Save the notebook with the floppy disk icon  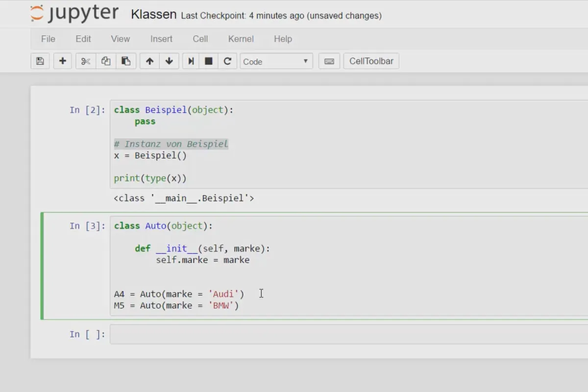(x=40, y=61)
